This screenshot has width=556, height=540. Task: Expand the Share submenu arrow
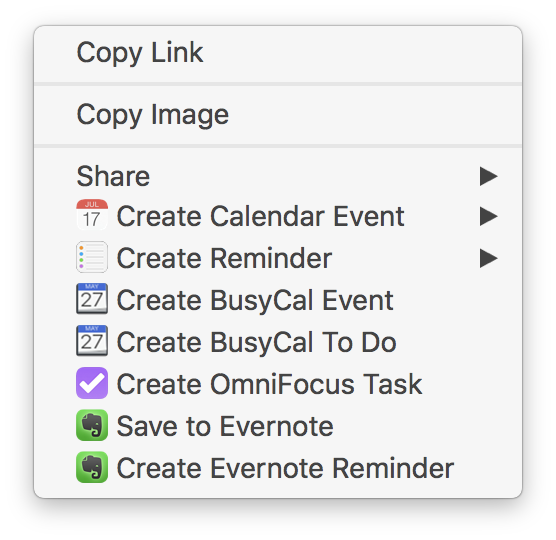tap(489, 176)
